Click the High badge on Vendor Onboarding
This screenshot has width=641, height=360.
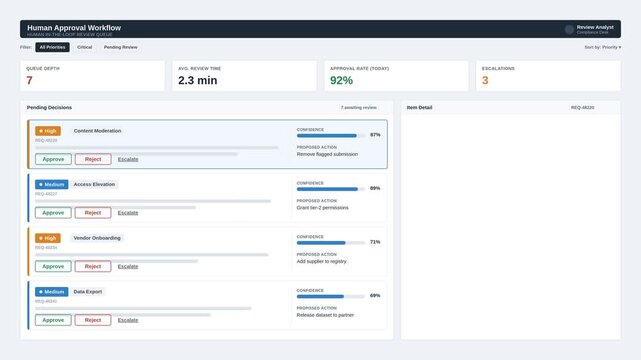(48, 238)
